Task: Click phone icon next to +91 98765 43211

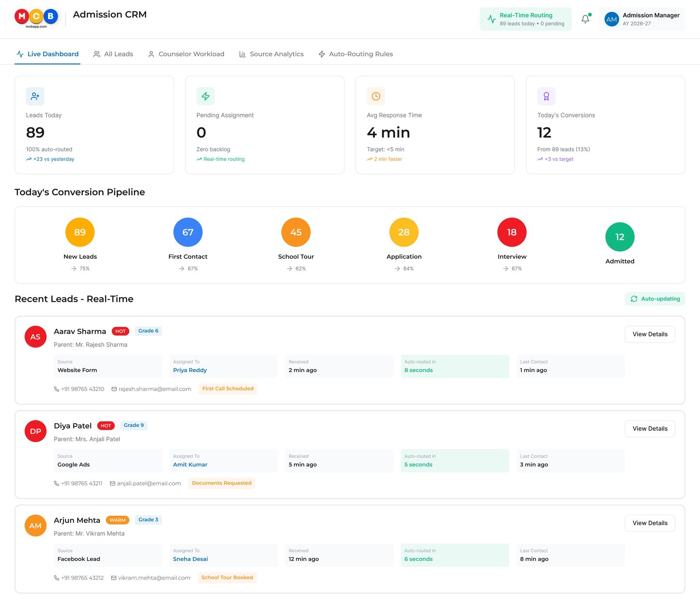Action: click(x=56, y=483)
